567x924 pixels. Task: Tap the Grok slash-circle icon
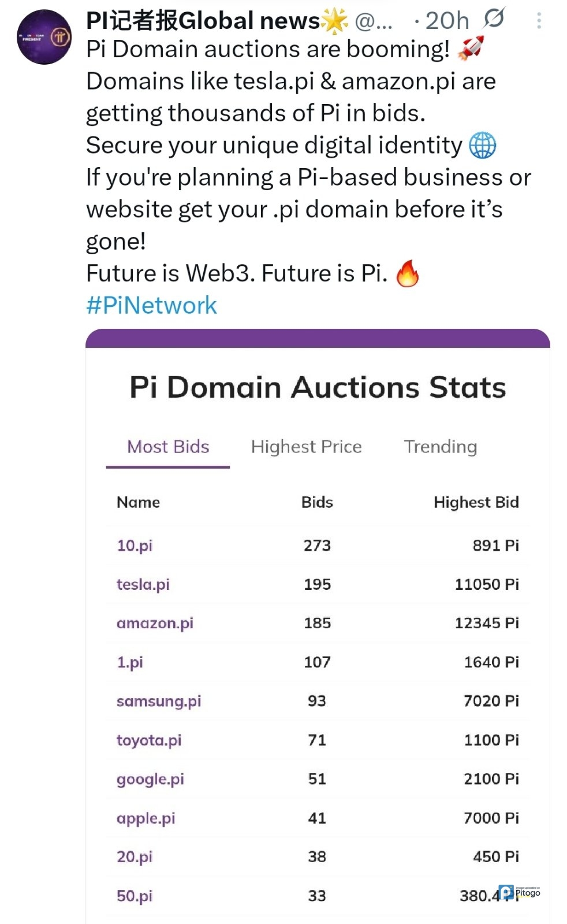click(x=494, y=19)
